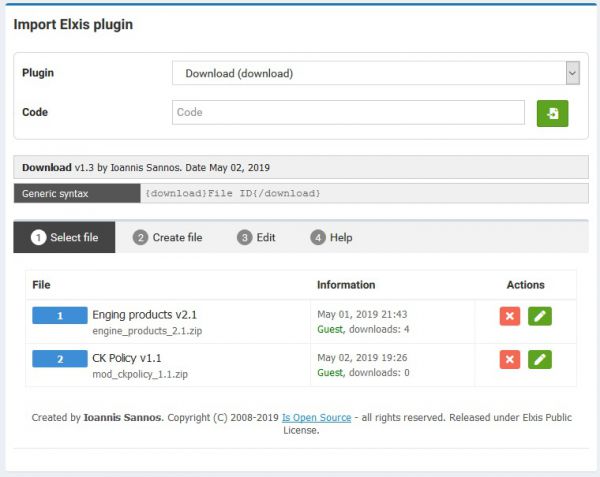Click into the Code input field

pyautogui.click(x=348, y=112)
